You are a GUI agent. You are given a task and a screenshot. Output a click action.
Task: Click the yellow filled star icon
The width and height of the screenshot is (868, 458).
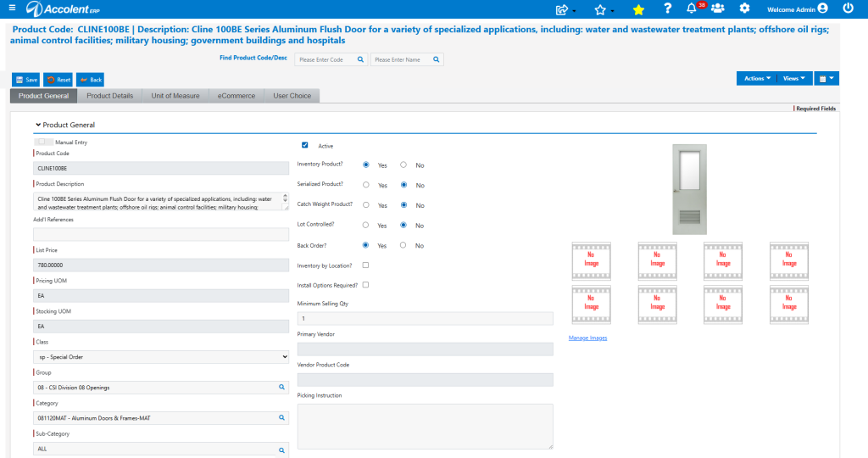coord(638,9)
